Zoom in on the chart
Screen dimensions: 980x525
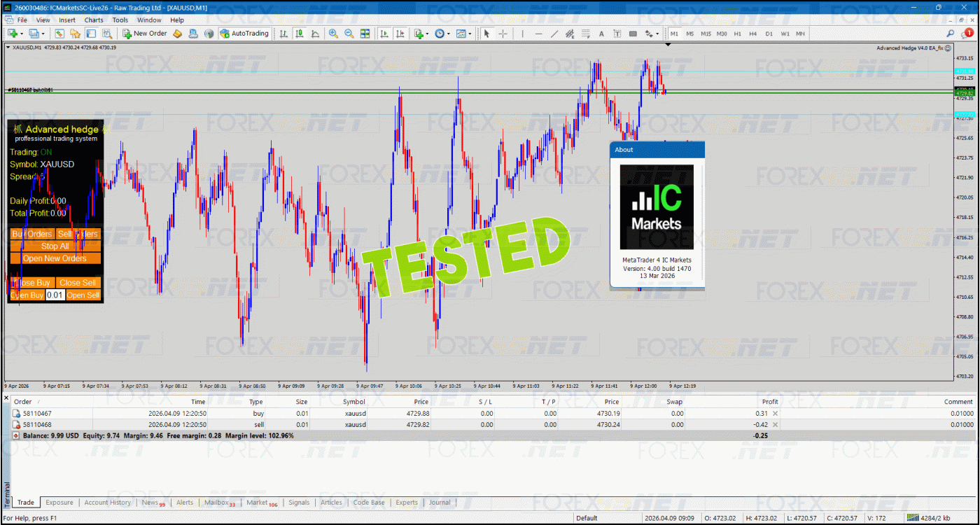point(333,34)
